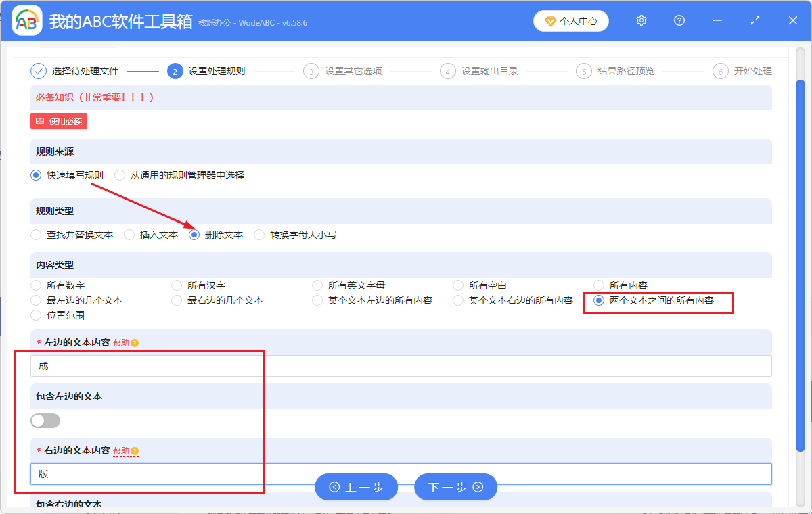Open the 帮助 link next to 左边的文本内容

click(122, 342)
